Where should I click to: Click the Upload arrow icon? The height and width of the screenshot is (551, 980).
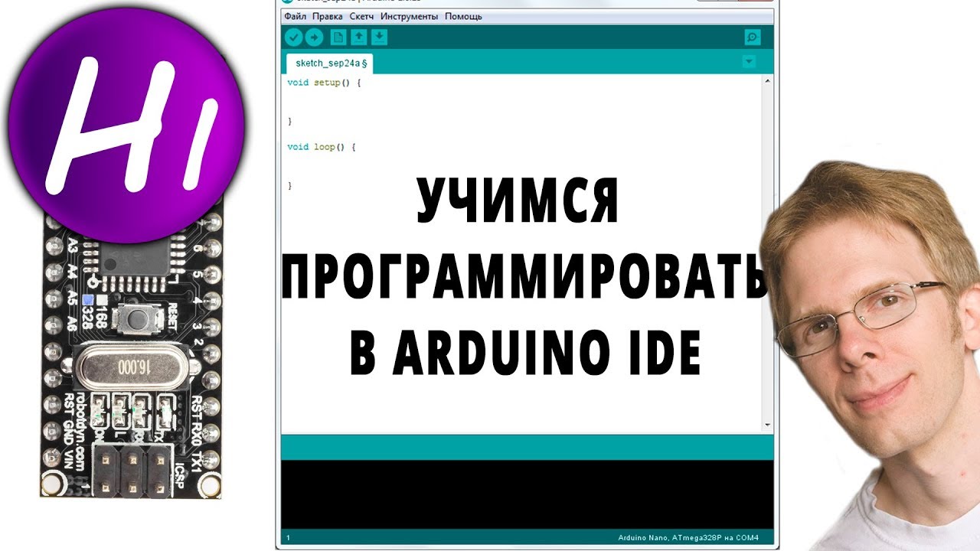314,37
